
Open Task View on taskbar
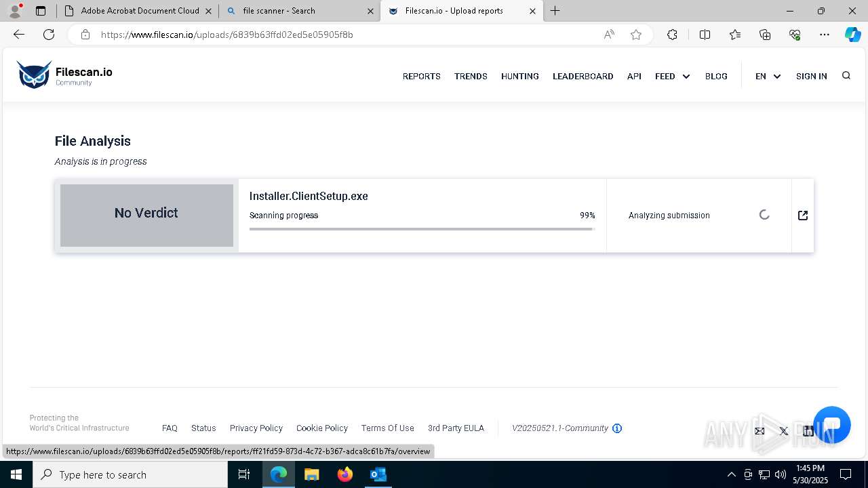click(x=244, y=474)
